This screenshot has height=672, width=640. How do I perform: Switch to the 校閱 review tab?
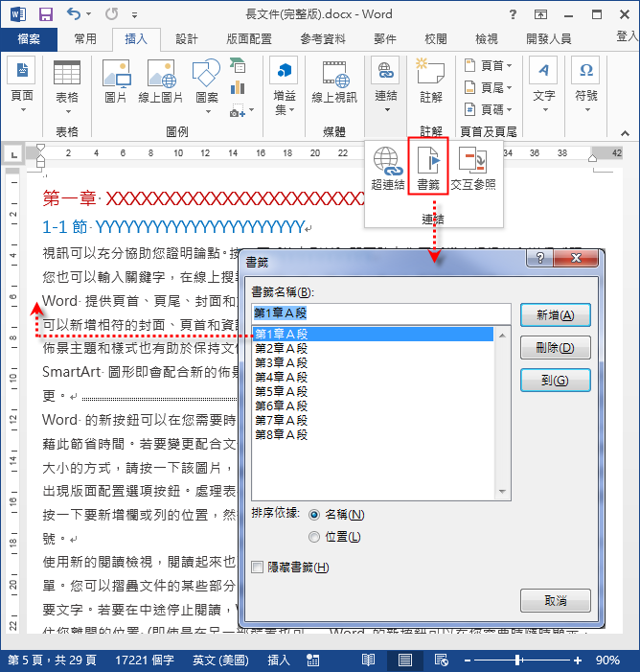[436, 39]
